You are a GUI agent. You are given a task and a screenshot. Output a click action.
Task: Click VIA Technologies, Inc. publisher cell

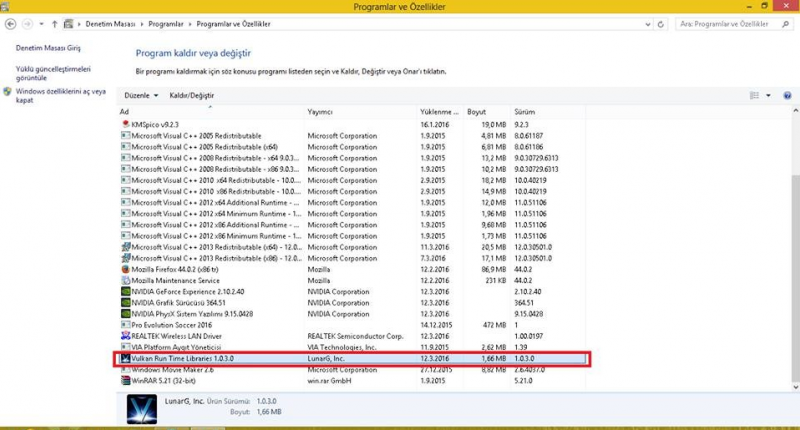[342, 347]
